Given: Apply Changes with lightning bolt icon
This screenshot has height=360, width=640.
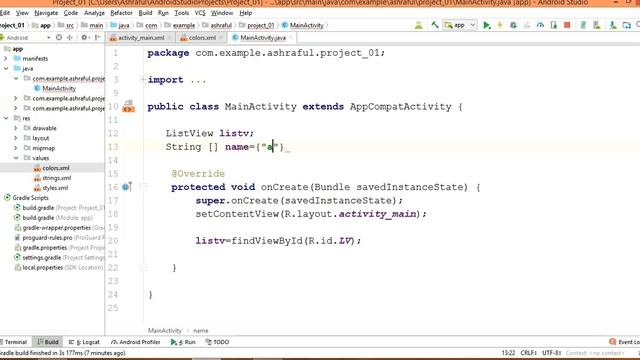Looking at the screenshot, I should [500, 25].
